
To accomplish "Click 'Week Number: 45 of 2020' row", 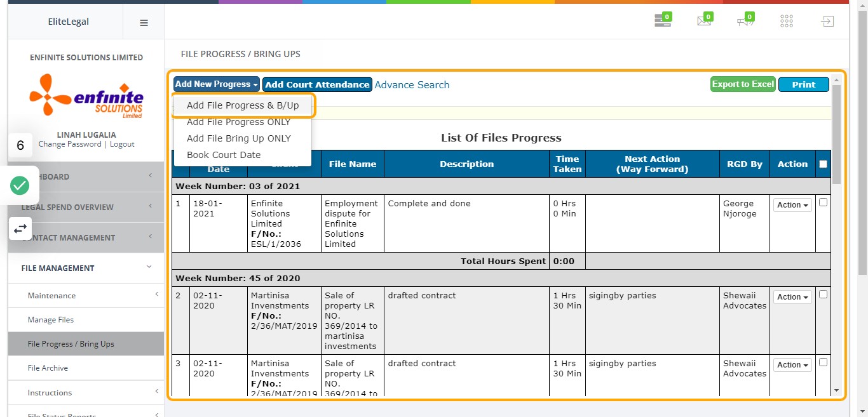I will tap(501, 278).
